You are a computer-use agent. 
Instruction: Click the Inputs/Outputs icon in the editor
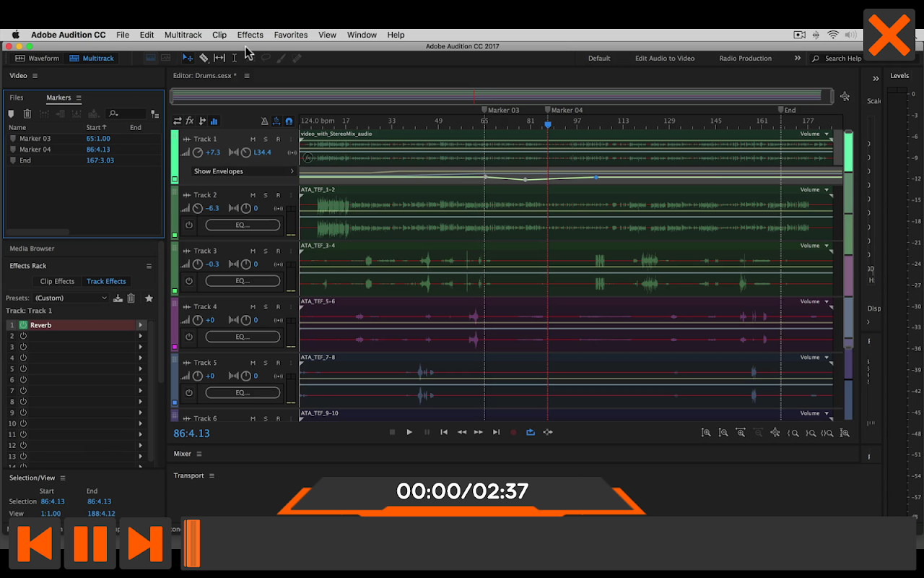(x=178, y=121)
